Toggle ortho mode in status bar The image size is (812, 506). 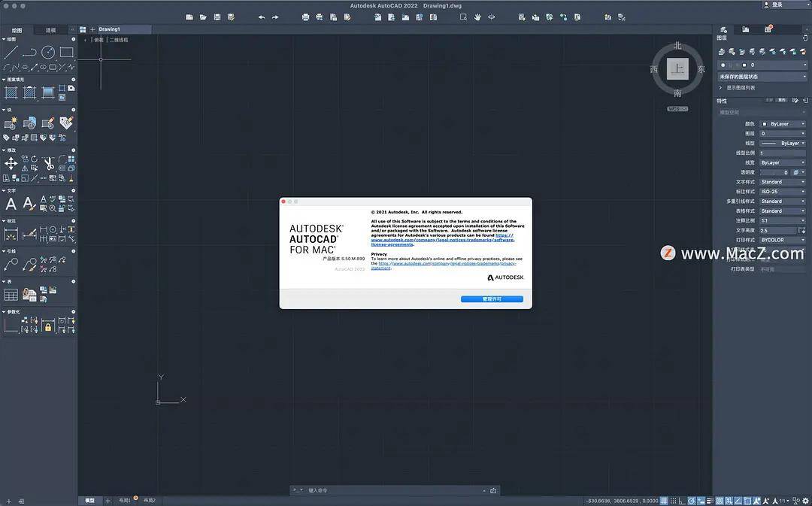pyautogui.click(x=683, y=501)
